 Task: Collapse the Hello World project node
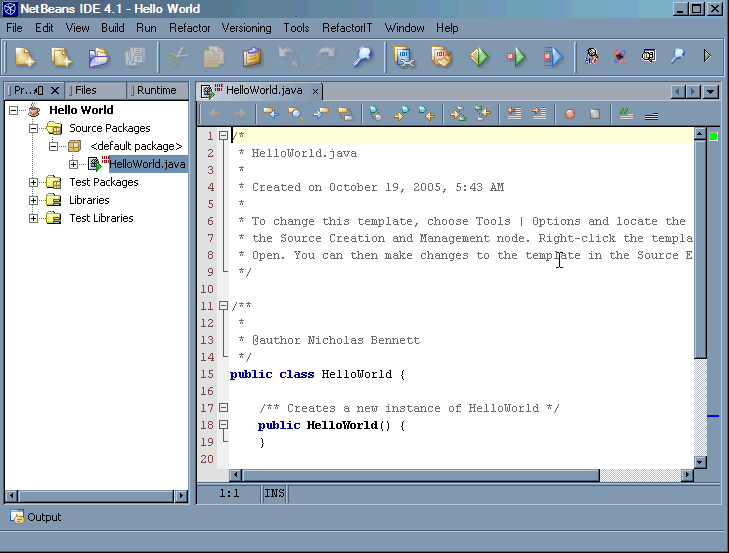click(x=13, y=110)
